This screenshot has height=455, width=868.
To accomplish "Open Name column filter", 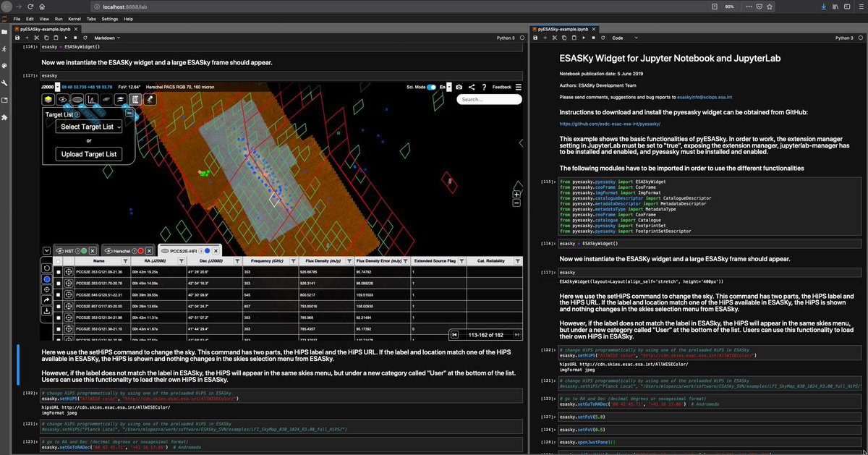I will [x=125, y=261].
